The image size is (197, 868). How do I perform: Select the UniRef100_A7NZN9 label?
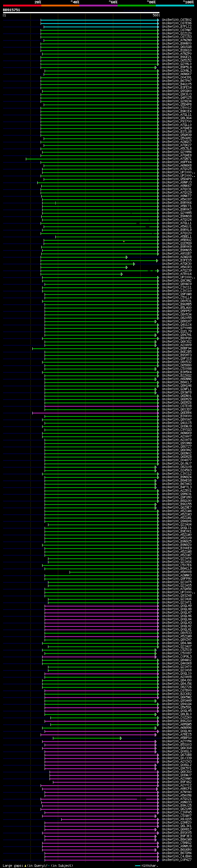pyautogui.click(x=177, y=40)
